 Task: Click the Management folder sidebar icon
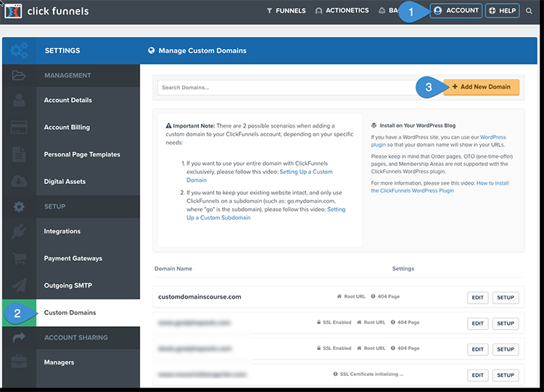[x=19, y=75]
